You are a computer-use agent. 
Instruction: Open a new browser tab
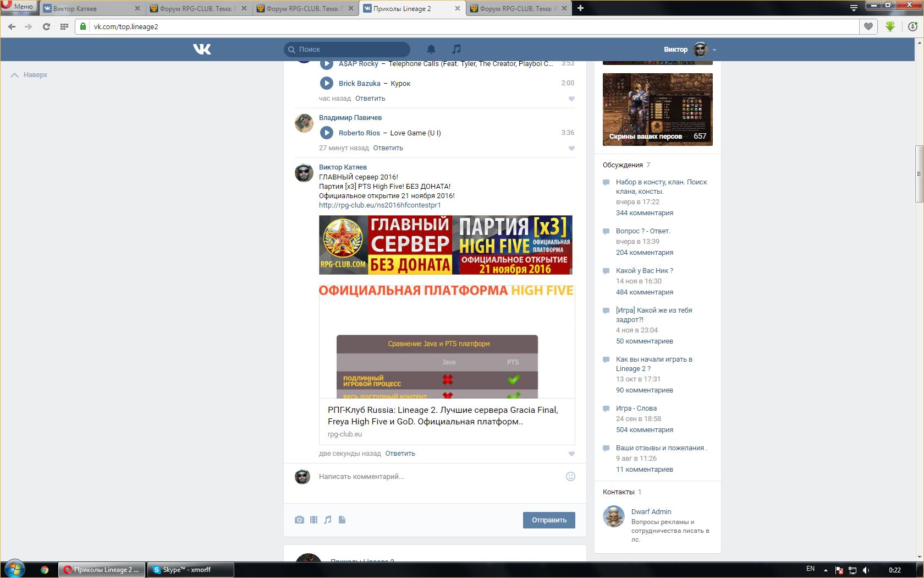click(x=580, y=8)
